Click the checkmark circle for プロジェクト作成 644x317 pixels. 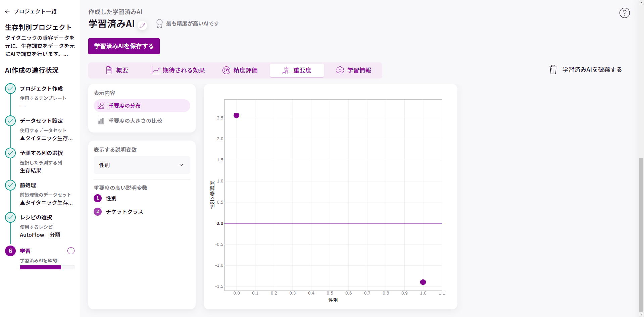tap(10, 89)
